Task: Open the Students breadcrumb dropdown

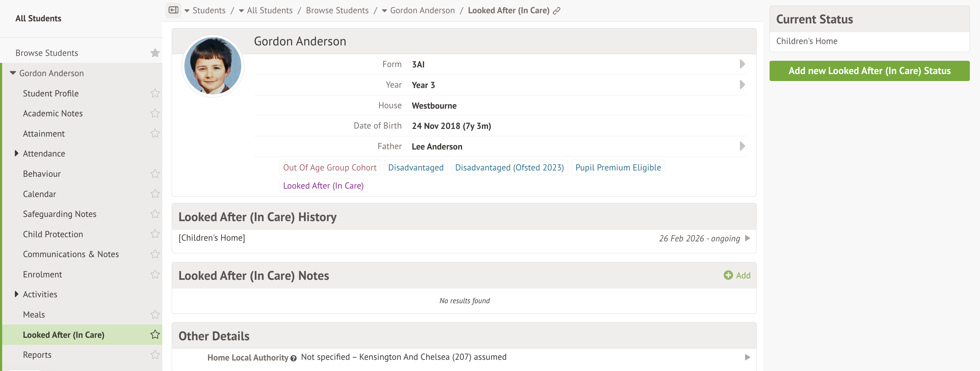Action: pos(187,11)
